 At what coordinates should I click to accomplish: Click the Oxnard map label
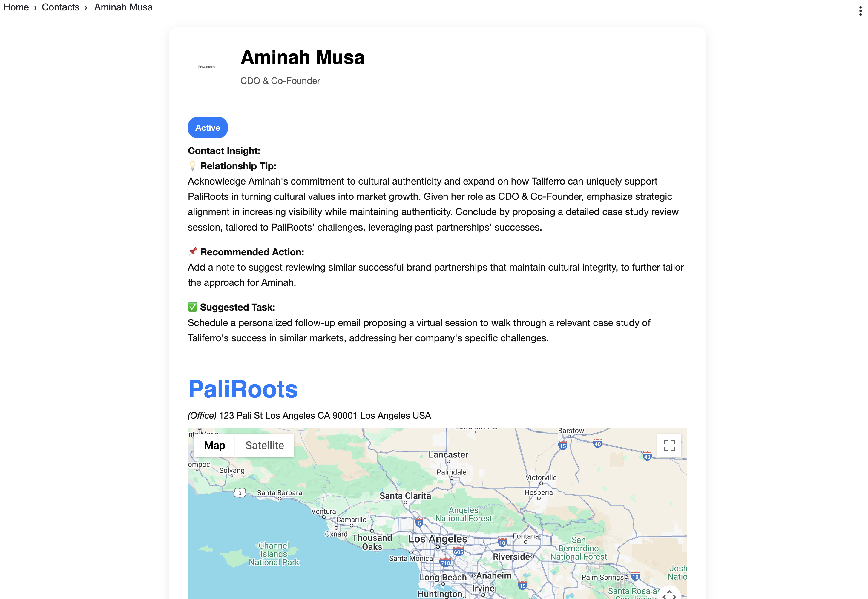336,534
